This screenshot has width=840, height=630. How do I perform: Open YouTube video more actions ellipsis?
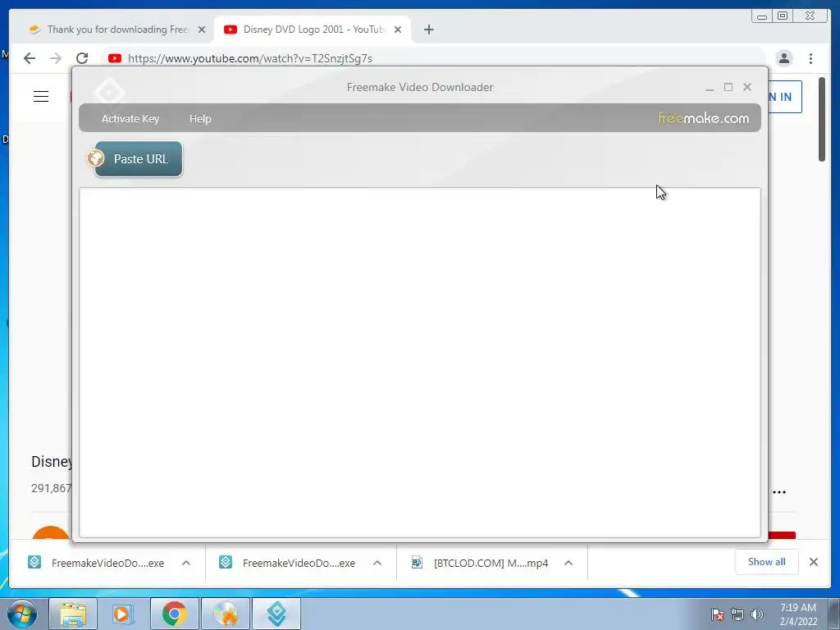click(779, 492)
